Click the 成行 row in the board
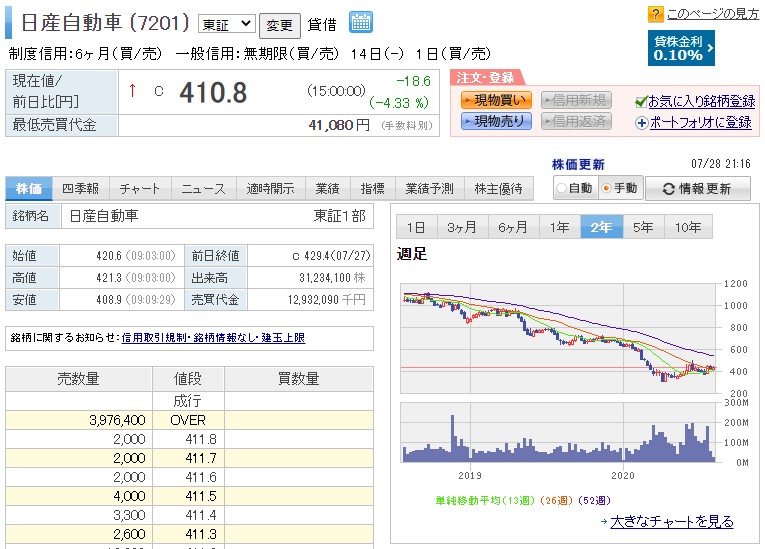 point(189,401)
